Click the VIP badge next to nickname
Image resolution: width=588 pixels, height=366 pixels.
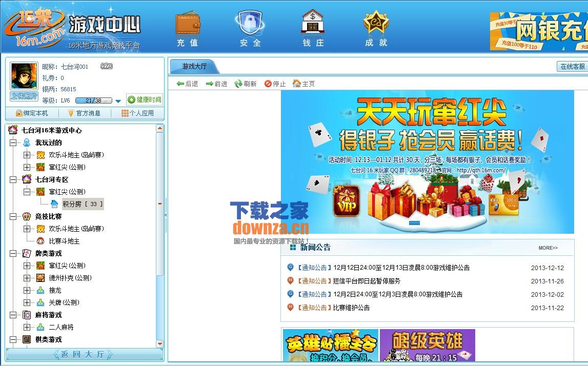point(107,66)
